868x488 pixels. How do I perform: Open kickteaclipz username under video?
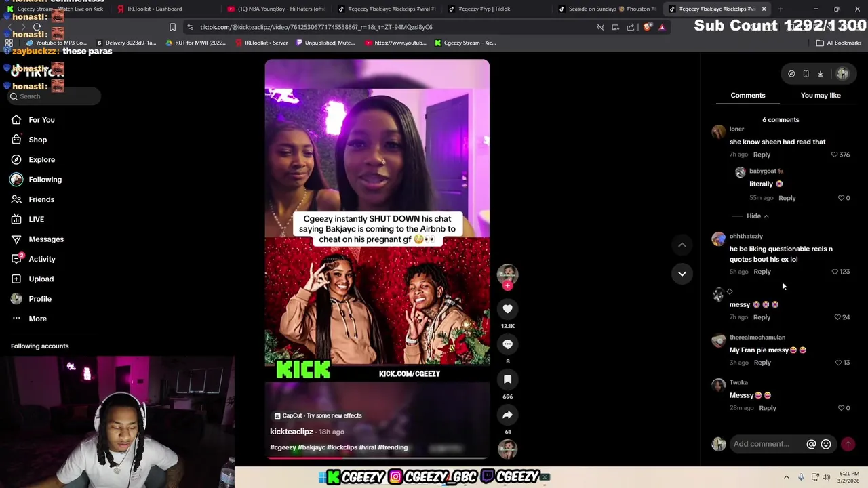click(x=292, y=432)
